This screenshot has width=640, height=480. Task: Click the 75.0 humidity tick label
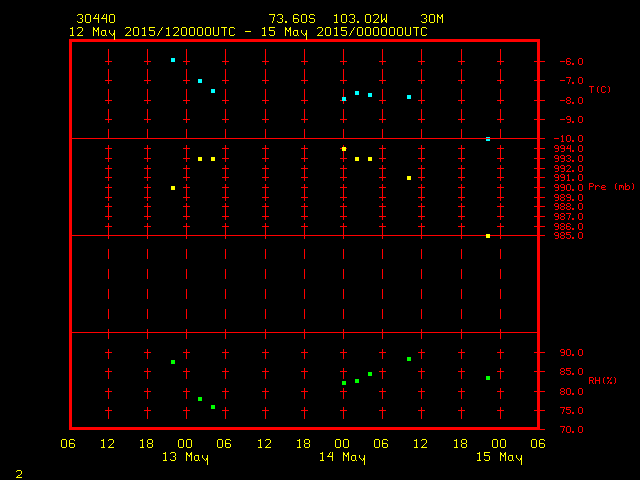pyautogui.click(x=571, y=411)
